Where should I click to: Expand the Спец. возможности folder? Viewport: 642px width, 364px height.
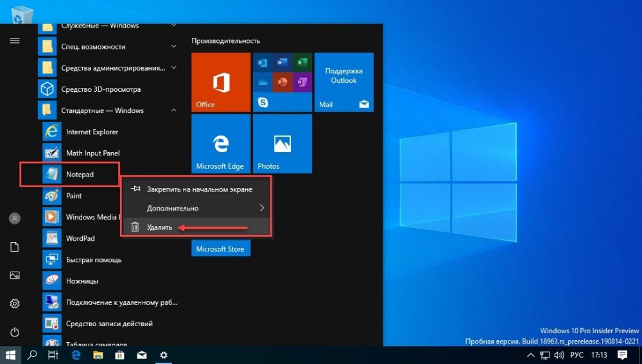[108, 47]
